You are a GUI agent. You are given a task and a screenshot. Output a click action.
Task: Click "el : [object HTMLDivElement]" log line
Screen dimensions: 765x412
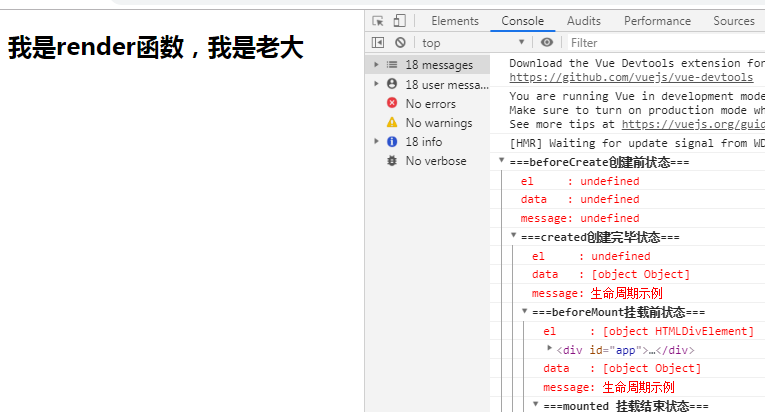[648, 331]
